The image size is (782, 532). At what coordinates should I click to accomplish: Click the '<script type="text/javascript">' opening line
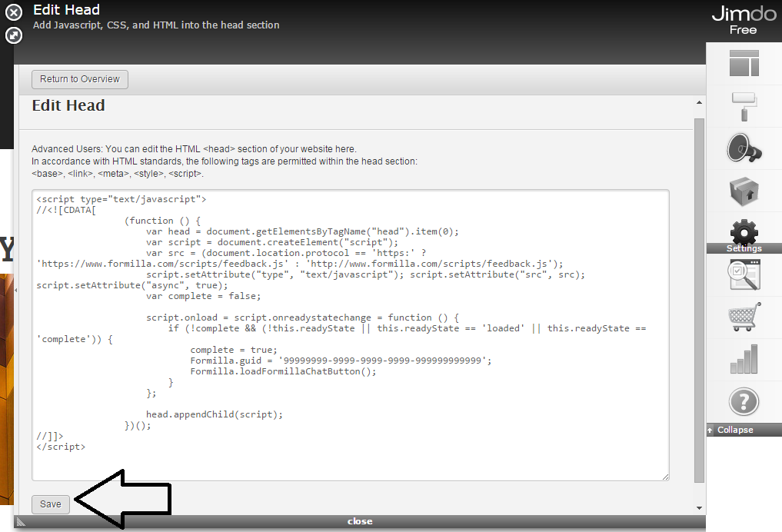(121, 199)
